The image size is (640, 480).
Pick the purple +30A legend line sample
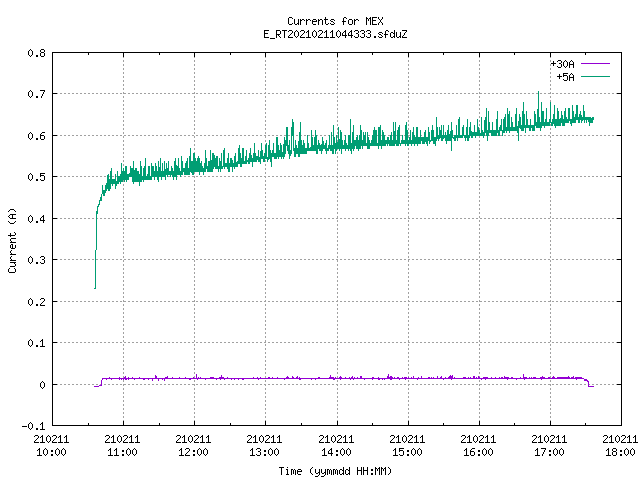(595, 64)
